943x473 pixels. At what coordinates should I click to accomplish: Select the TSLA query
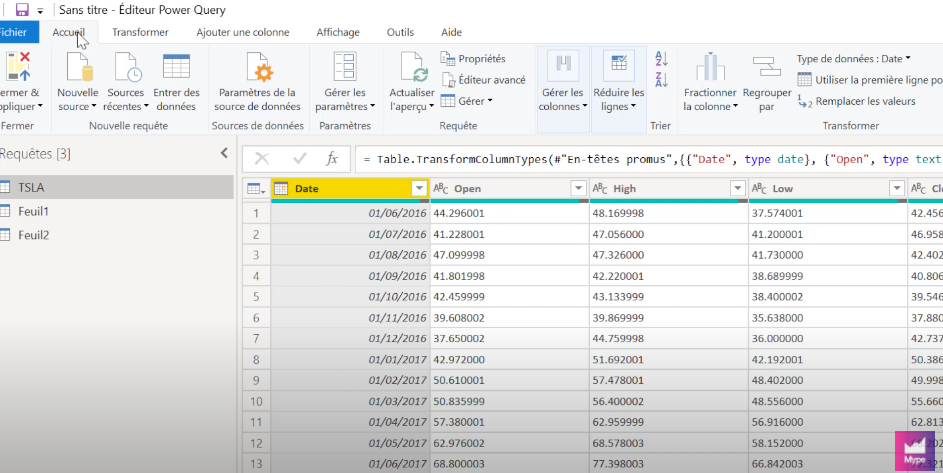click(117, 187)
